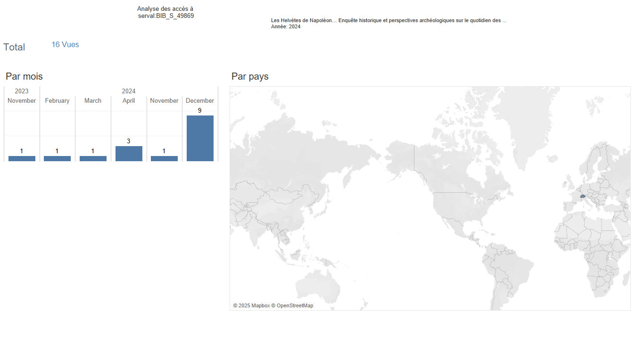Click the '16 Vues' total value

pyautogui.click(x=65, y=44)
